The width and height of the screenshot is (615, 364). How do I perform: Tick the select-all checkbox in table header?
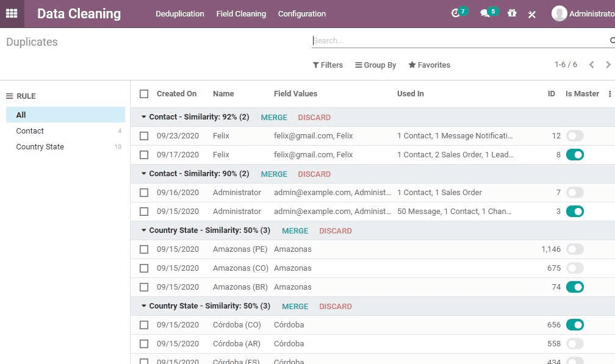click(144, 94)
